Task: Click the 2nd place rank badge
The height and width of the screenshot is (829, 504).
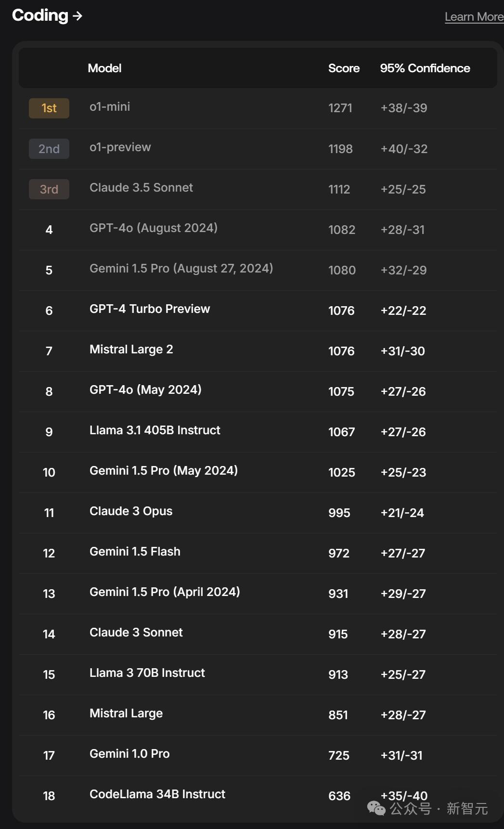Action: [49, 149]
